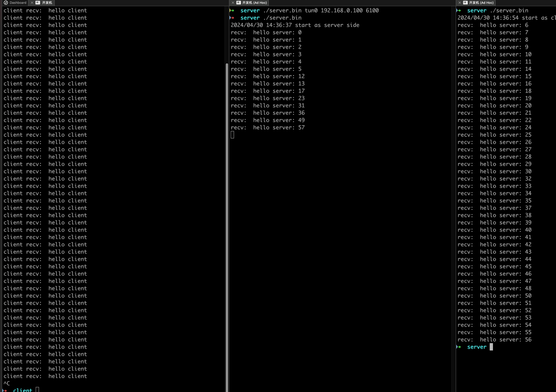Click the 'hello server: 5' line

click(x=266, y=69)
